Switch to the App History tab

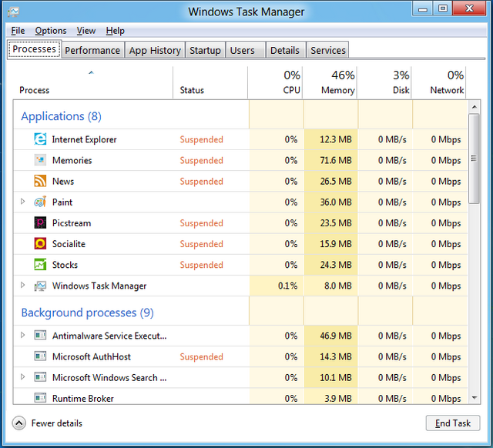[x=155, y=50]
